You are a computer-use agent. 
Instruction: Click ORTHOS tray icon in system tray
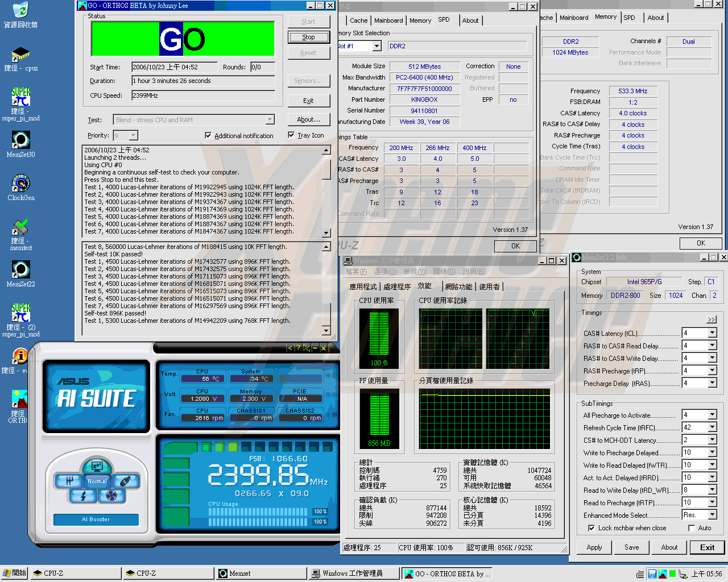click(x=663, y=574)
